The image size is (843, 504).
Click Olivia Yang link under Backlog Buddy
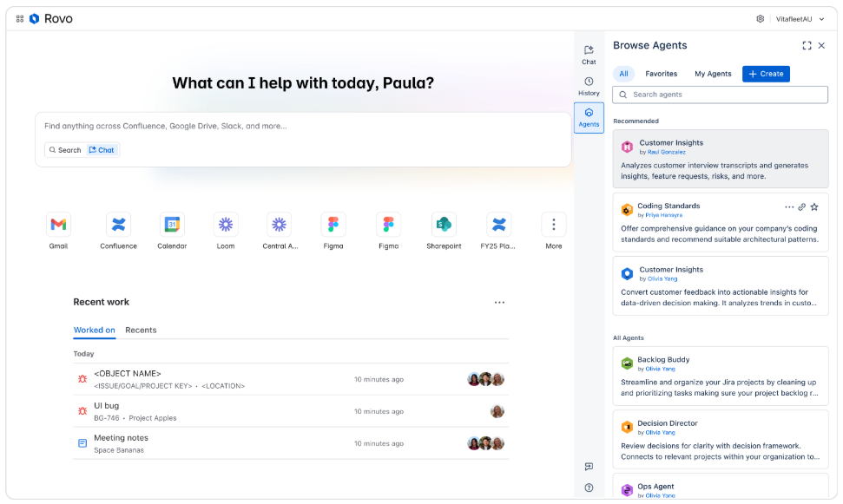click(660, 370)
